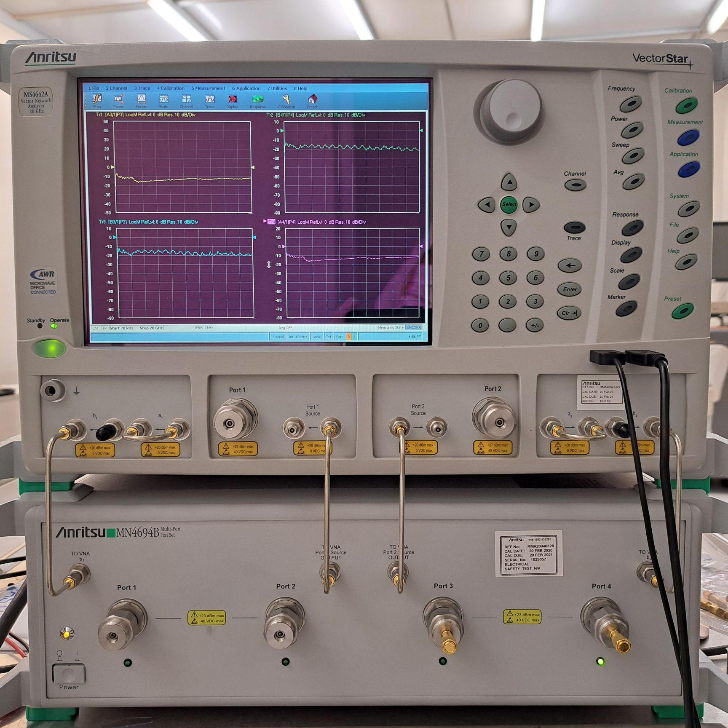Viewport: 728px width, 728px height.
Task: Select Port 4 in status bar
Action: (x=354, y=337)
